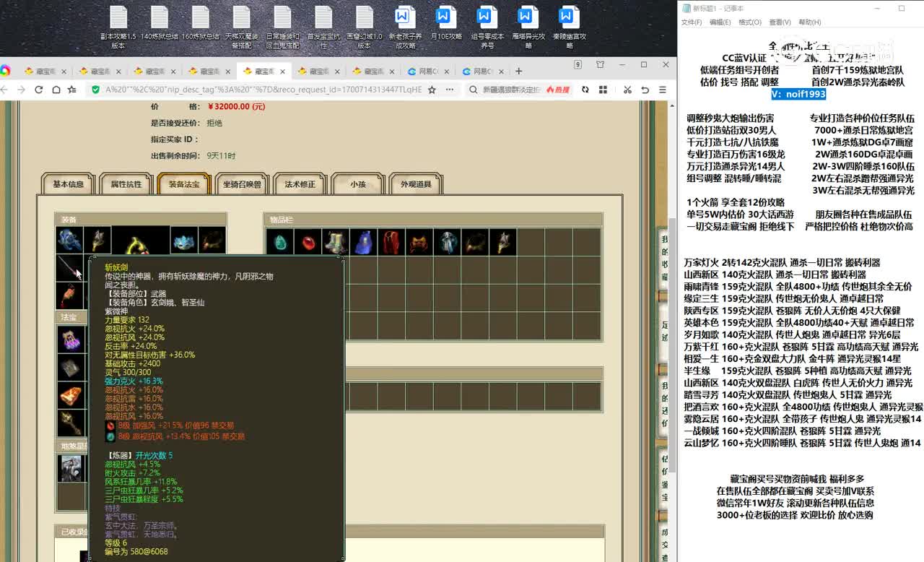Screen dimensions: 924x562
Task: Open Notepad 编辑(E) menu
Action: click(x=720, y=22)
